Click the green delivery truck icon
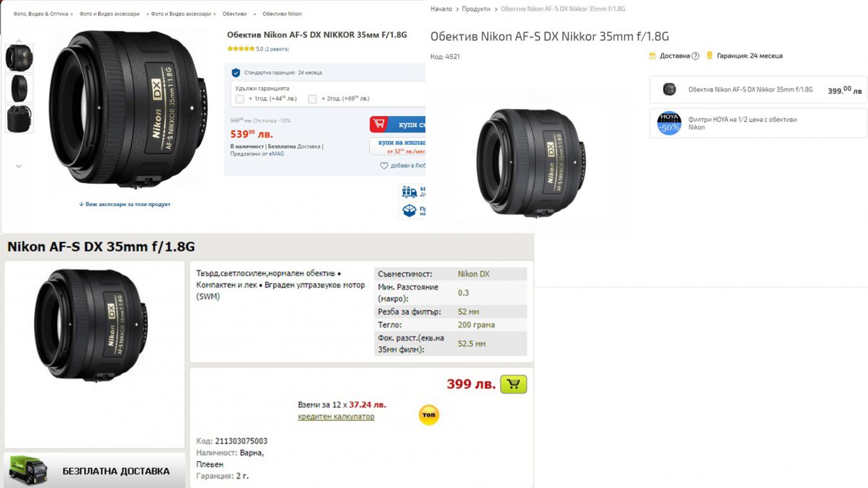Screen dimensions: 868x488 point(27,471)
